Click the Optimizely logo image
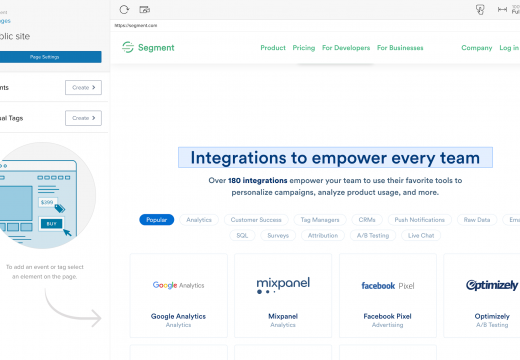The image size is (520, 360). pos(492,285)
